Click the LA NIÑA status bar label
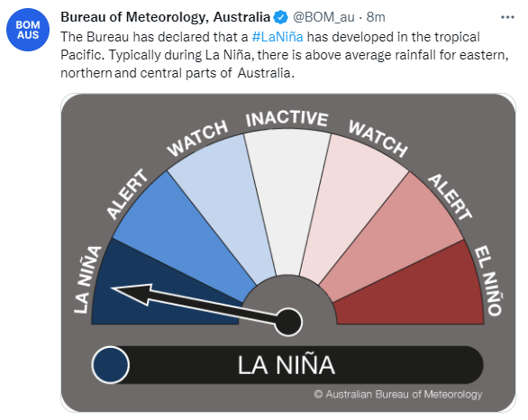Screen dimensions: 528x420 point(287,365)
